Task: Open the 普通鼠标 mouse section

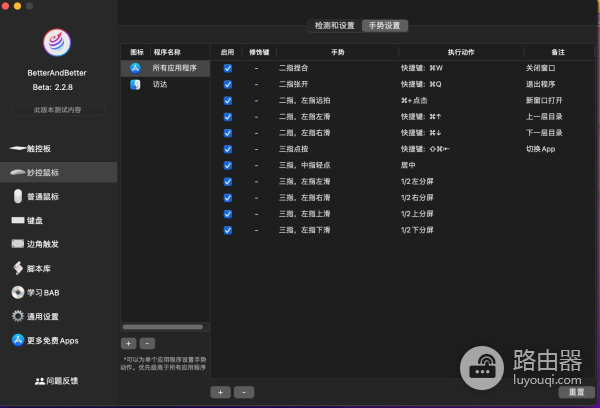Action: (x=36, y=196)
